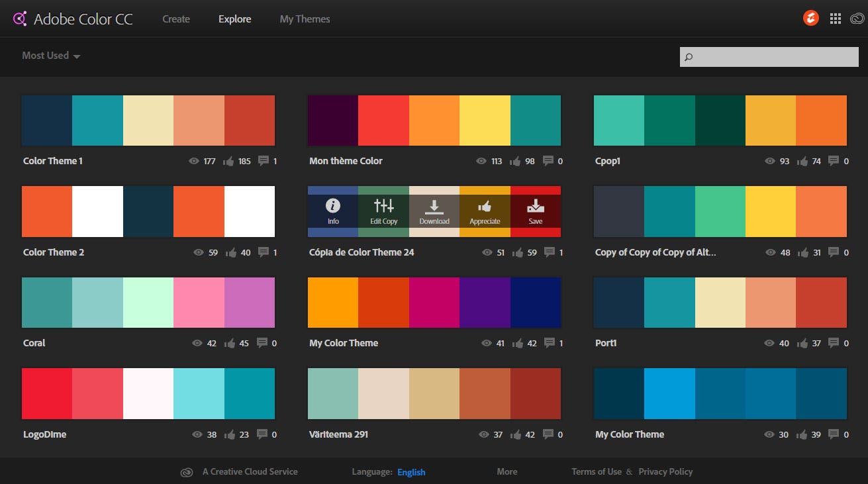Save the Cópia de Color Theme 24 theme
This screenshot has width=868, height=484.
click(x=536, y=211)
